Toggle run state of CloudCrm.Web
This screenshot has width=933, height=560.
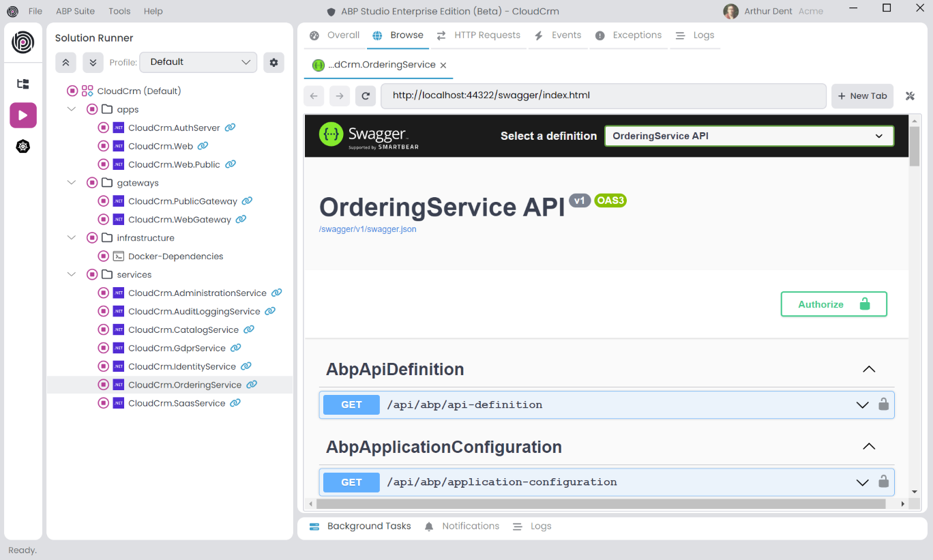104,146
